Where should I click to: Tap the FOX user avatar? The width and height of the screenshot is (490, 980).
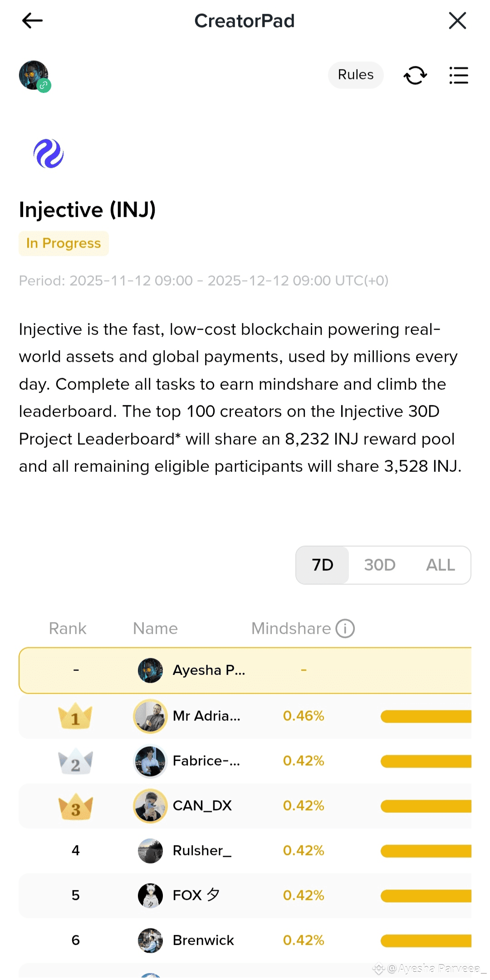click(x=150, y=896)
